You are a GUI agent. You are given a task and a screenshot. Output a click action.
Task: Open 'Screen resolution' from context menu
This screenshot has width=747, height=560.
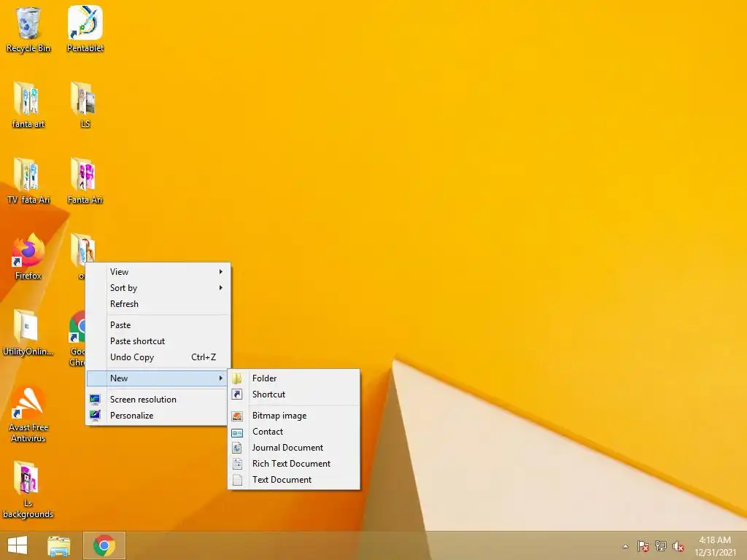click(158, 400)
